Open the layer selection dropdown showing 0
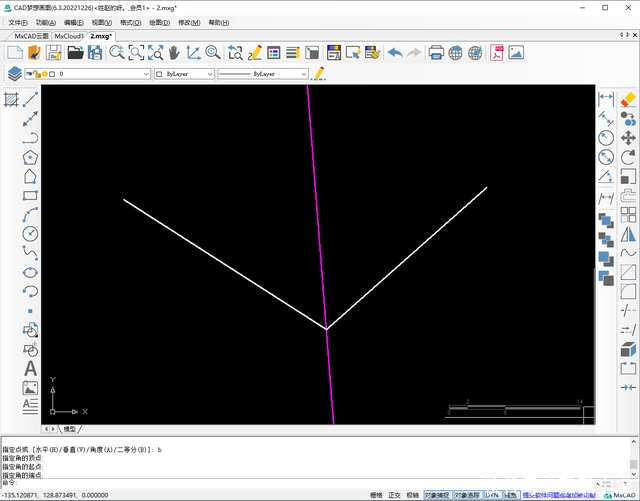640x501 pixels. pos(87,74)
